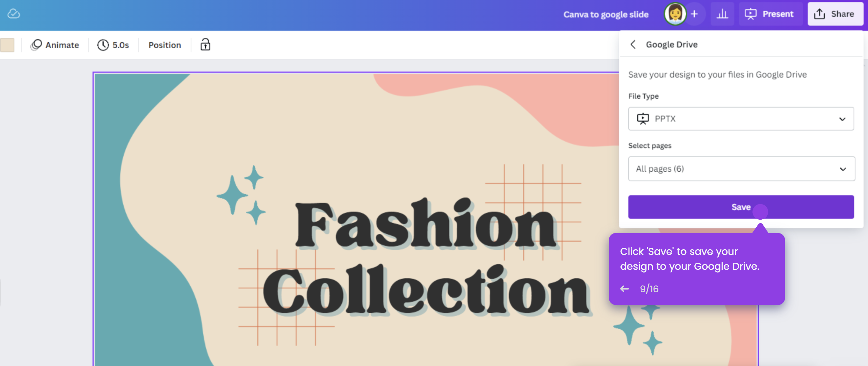This screenshot has width=868, height=366.
Task: Select the Fashion Collection title text
Action: (426, 257)
